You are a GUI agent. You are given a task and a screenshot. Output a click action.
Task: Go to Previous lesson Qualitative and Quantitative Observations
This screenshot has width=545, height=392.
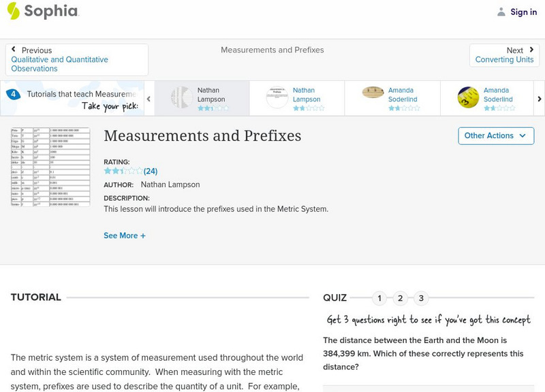[x=76, y=60]
